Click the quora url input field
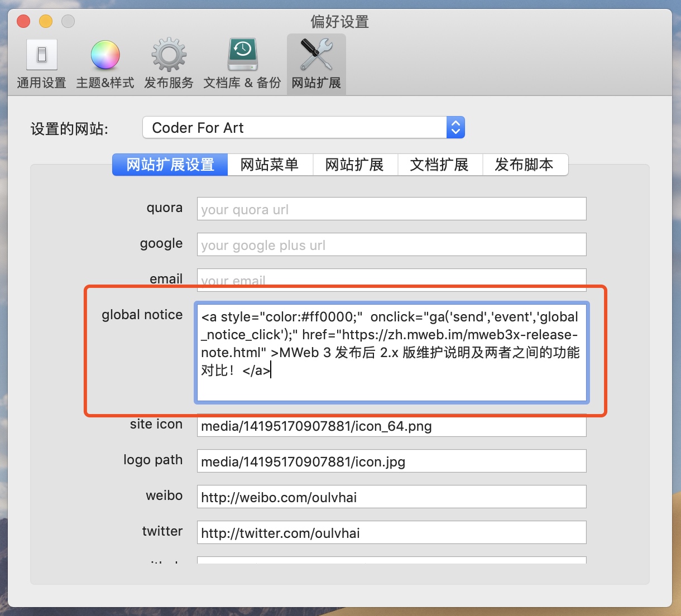Screen dimensions: 681x616 coord(391,209)
